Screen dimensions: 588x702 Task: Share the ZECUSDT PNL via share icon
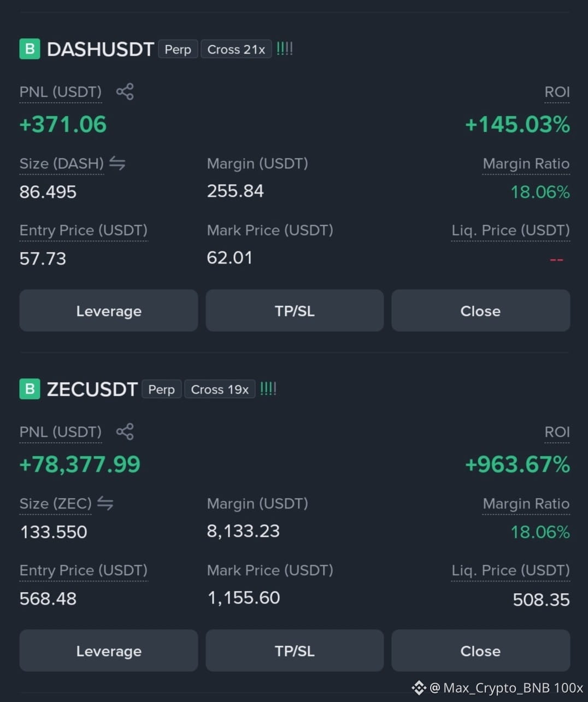[x=125, y=431]
